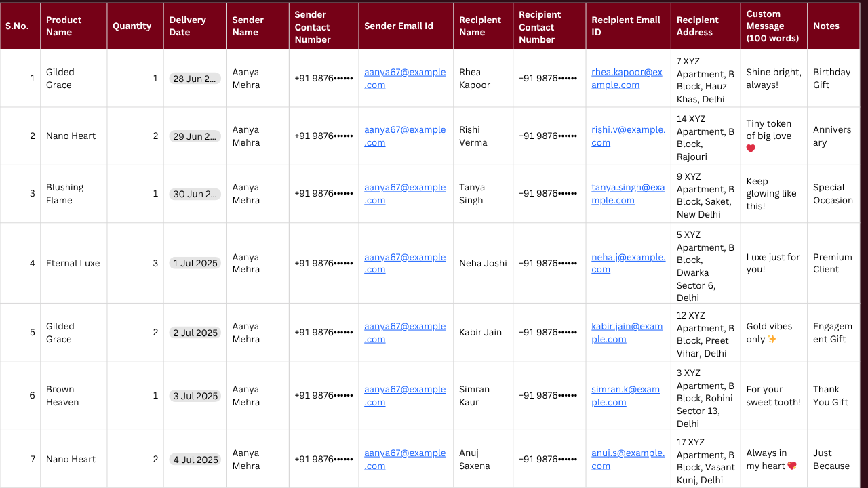Click the Sender Email Id column header
The image size is (868, 488).
pyautogui.click(x=406, y=26)
